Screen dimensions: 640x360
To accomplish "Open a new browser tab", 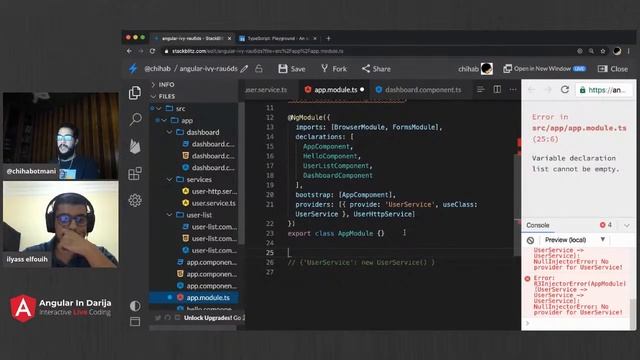I will [328, 38].
